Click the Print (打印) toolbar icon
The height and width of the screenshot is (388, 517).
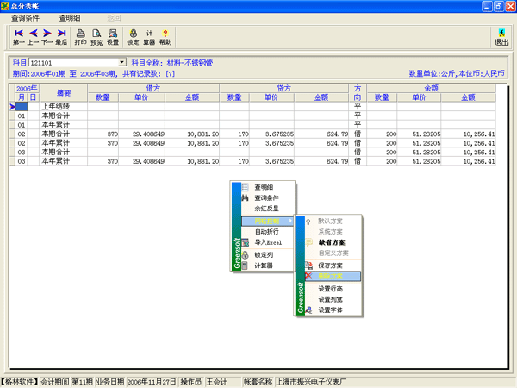click(80, 37)
